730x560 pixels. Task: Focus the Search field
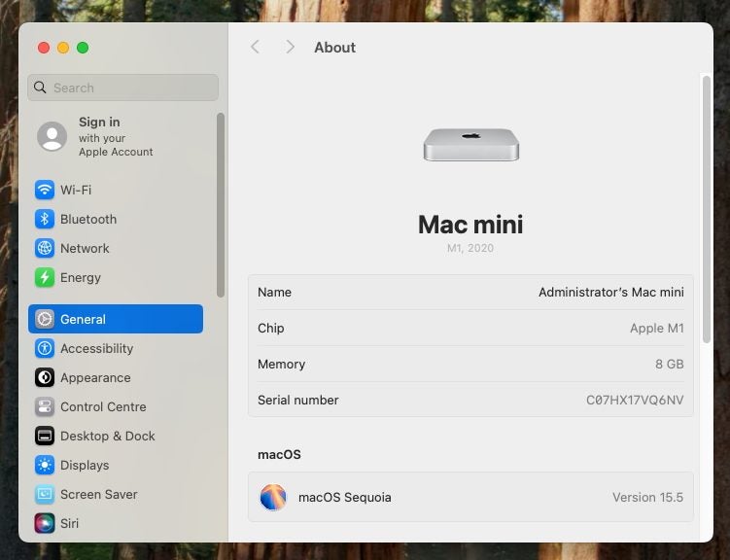click(x=122, y=87)
